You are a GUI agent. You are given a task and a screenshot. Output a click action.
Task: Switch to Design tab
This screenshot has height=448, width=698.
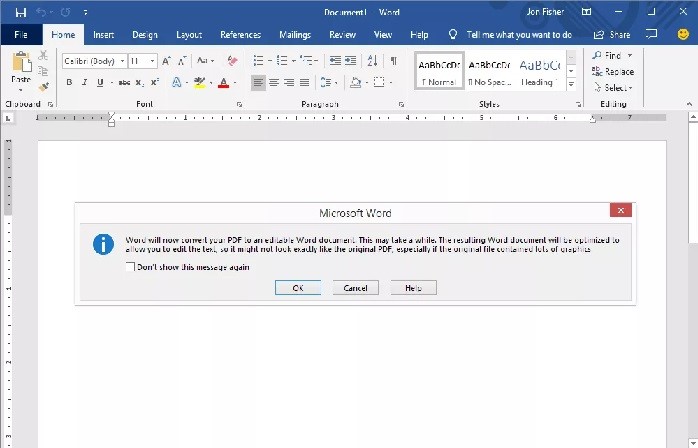tap(145, 35)
